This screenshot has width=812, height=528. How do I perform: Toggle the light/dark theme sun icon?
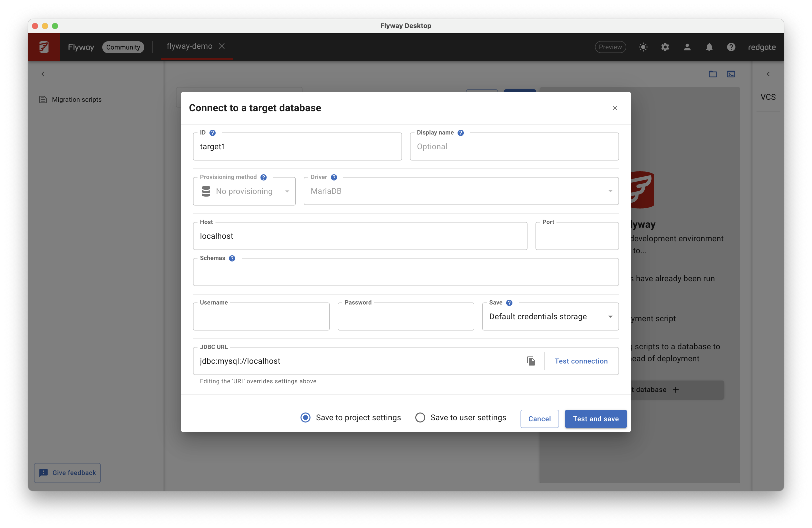pyautogui.click(x=643, y=47)
